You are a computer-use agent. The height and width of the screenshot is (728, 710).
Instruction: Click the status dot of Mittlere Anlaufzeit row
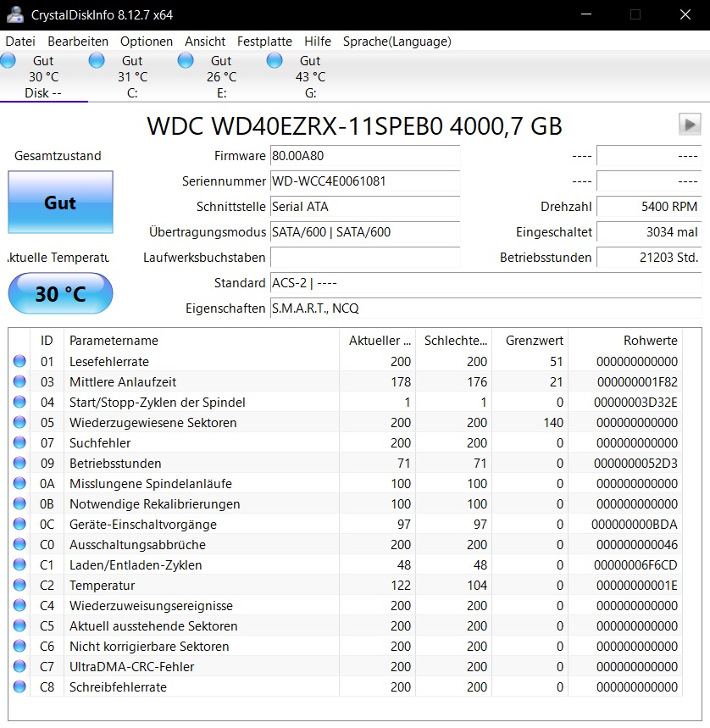(19, 381)
